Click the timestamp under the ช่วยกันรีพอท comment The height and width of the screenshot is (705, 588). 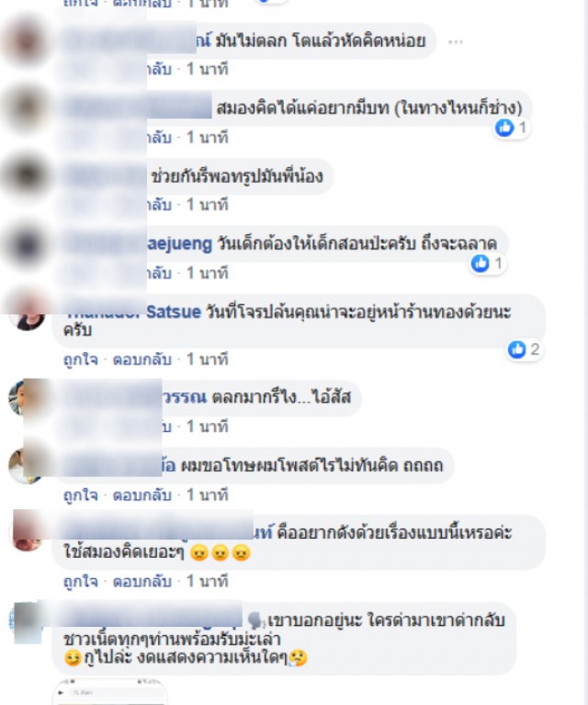point(208,205)
